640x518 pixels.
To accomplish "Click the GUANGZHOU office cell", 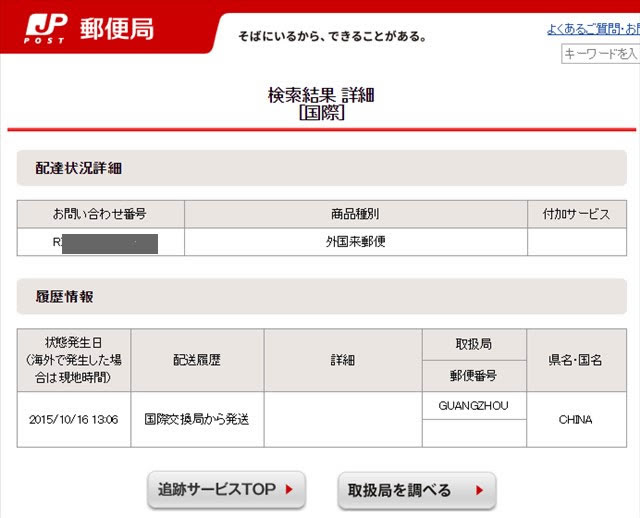I will pos(474,406).
